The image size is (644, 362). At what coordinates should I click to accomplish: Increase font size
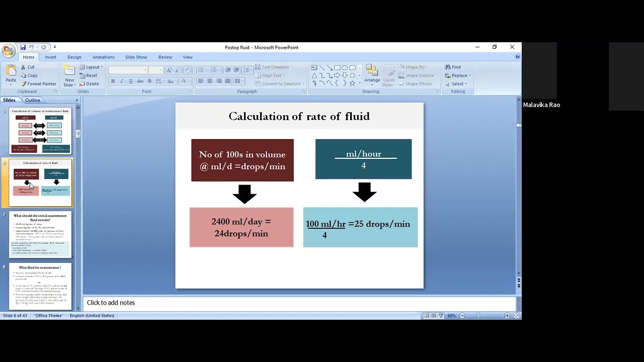169,70
